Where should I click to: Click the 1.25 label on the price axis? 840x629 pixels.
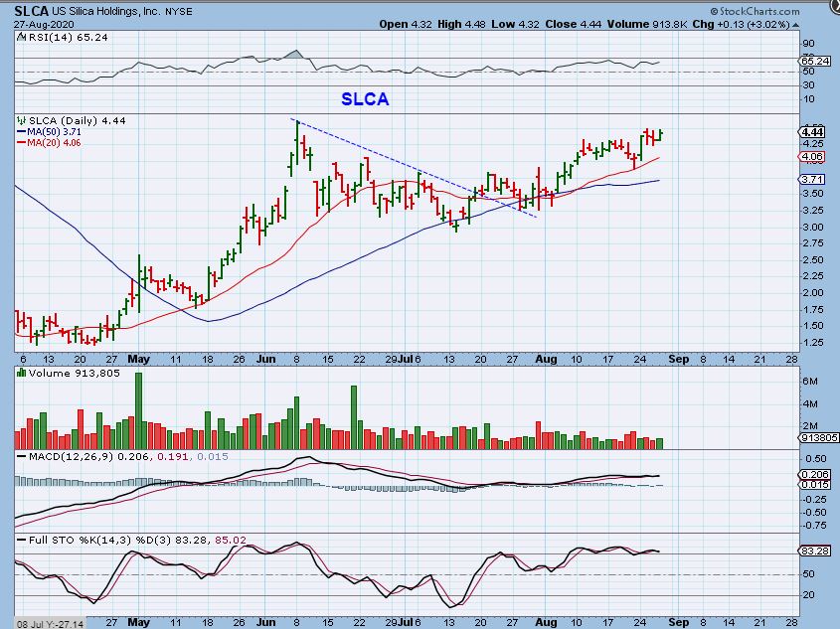point(813,343)
